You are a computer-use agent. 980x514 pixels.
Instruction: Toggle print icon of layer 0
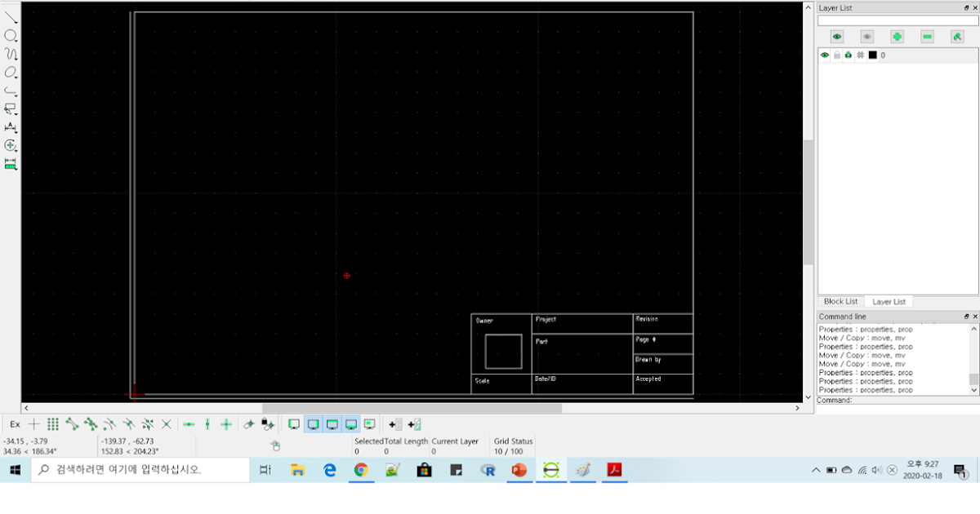(849, 55)
